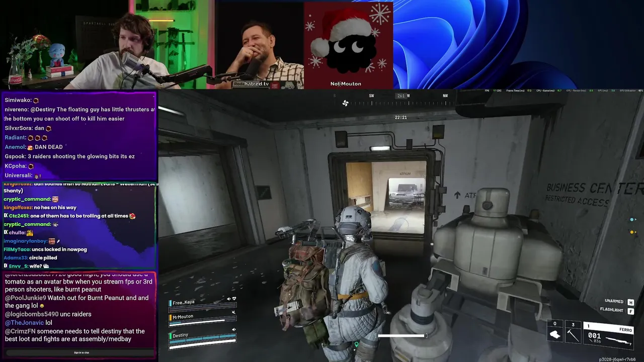644x362 pixels.
Task: Click username SilvxrSora in chat
Action: (x=18, y=128)
